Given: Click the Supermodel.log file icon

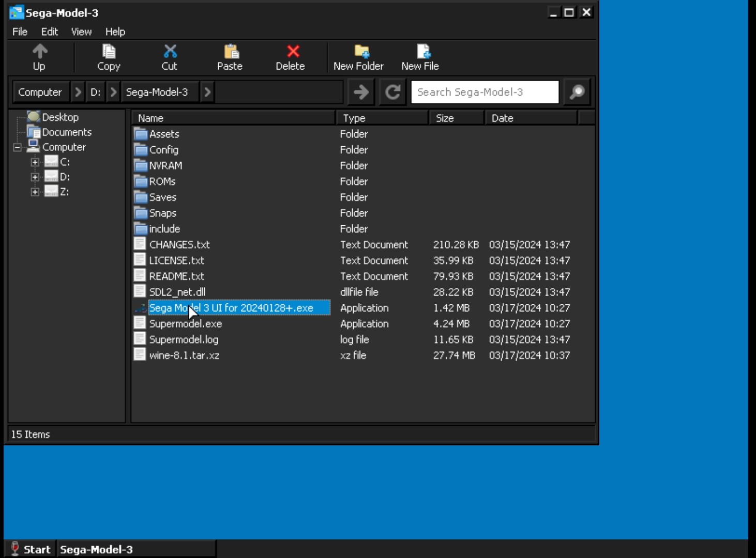Looking at the screenshot, I should tap(140, 339).
